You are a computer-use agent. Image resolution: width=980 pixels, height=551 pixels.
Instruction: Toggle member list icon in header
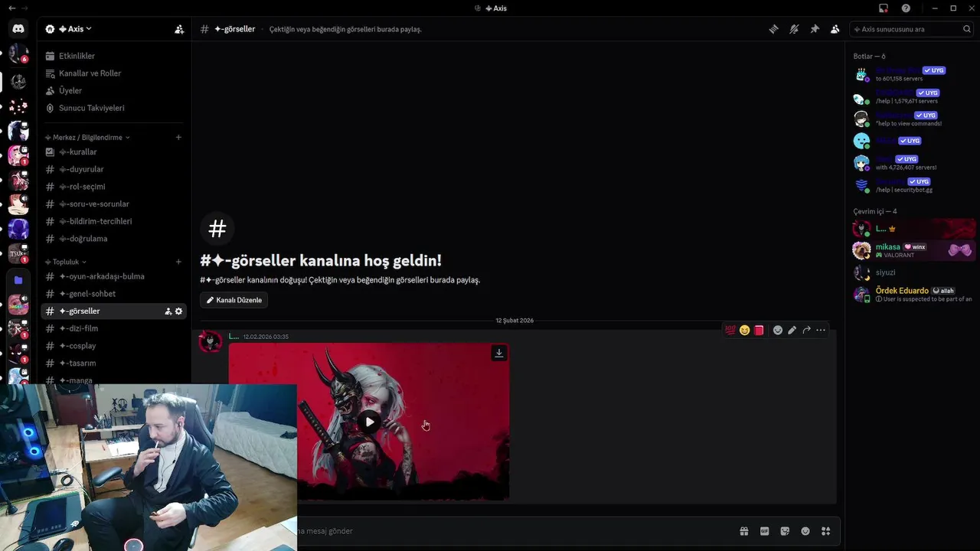(835, 29)
